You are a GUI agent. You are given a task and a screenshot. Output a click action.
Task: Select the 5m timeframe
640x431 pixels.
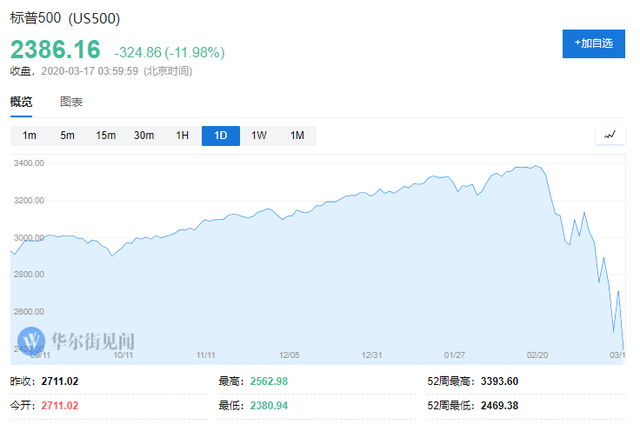point(67,136)
